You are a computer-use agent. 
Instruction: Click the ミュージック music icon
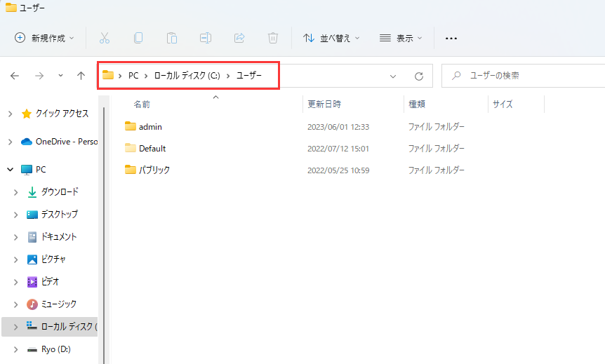pos(32,304)
